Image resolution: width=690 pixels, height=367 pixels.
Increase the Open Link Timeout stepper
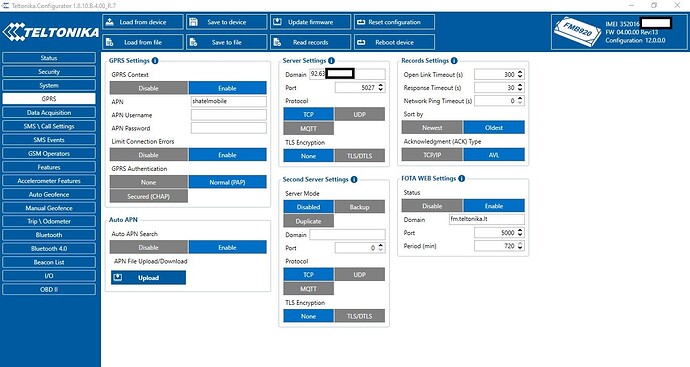[520, 72]
